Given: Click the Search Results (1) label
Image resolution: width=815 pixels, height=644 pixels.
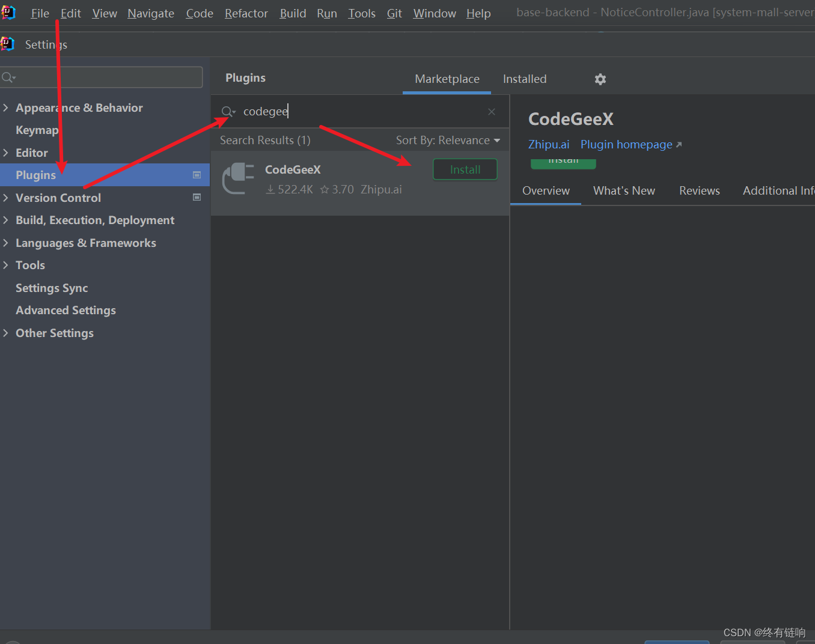Looking at the screenshot, I should pyautogui.click(x=265, y=141).
